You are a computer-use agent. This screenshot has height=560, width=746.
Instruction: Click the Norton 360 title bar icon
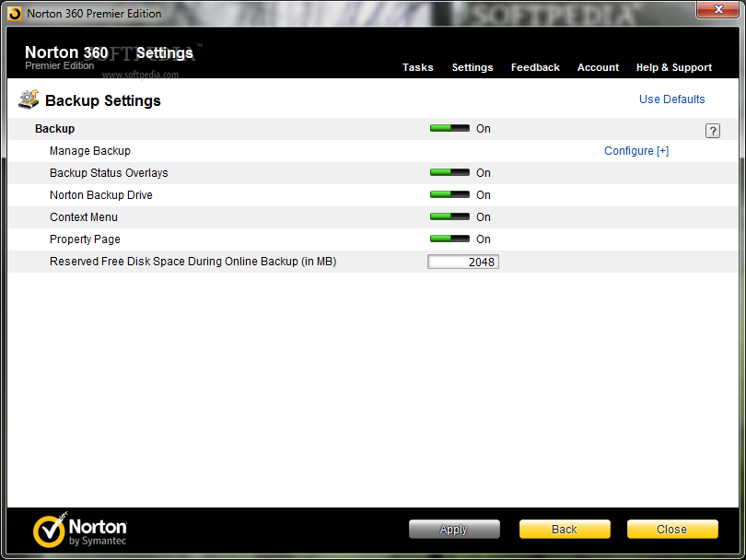15,14
